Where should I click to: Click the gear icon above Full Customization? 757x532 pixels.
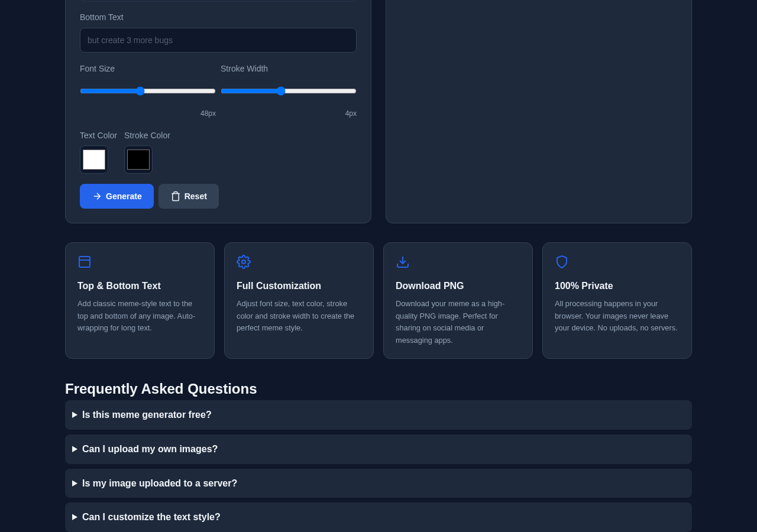[x=244, y=262]
